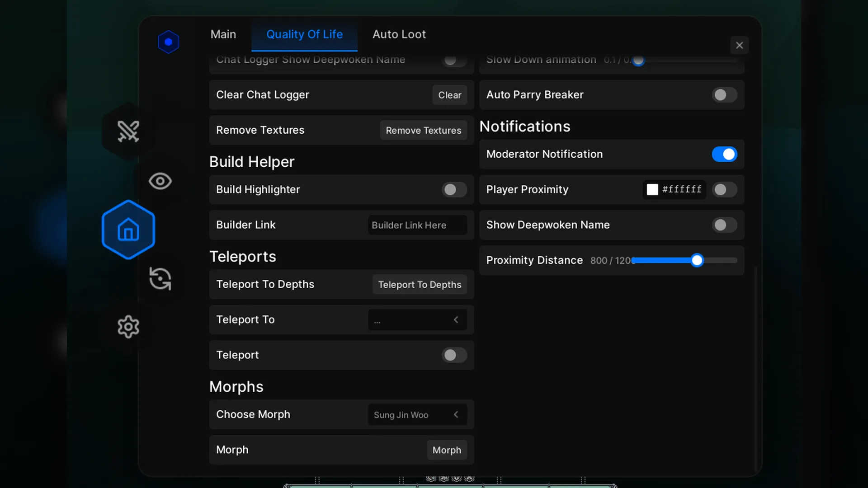Open the Player Proximity white color swatch
The image size is (868, 488).
coord(652,190)
